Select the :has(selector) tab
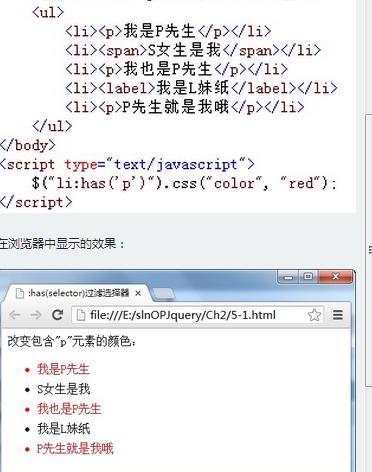Screen dimensions: 372x472 (x=79, y=293)
